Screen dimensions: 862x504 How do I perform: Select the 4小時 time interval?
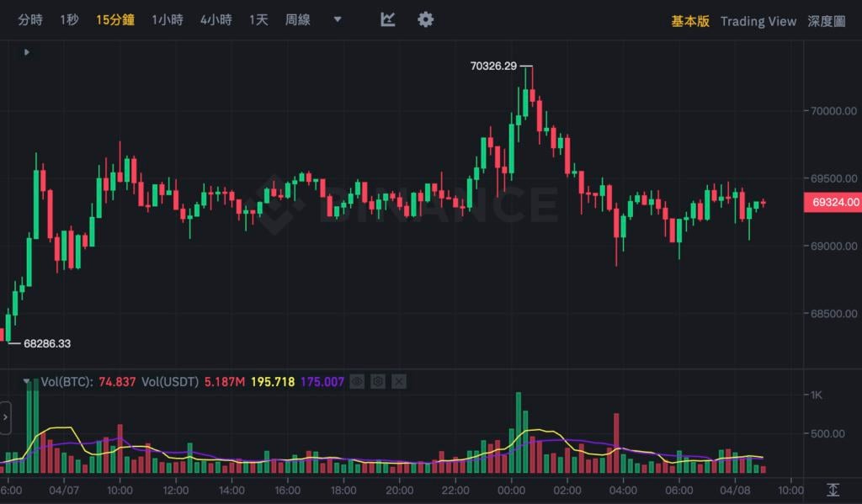[215, 20]
